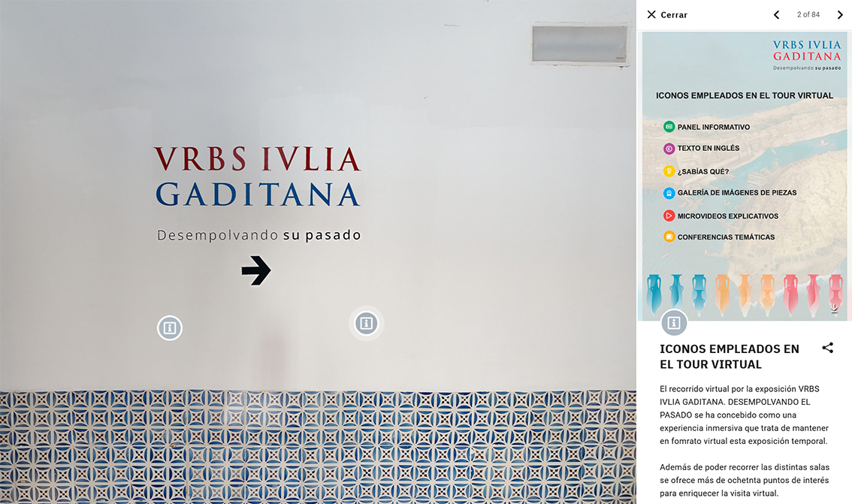Image resolution: width=852 pixels, height=504 pixels.
Task: Click the panel heading ICONOS EMPLEADOS EN EL TOUR VIRTUAL
Action: [730, 357]
